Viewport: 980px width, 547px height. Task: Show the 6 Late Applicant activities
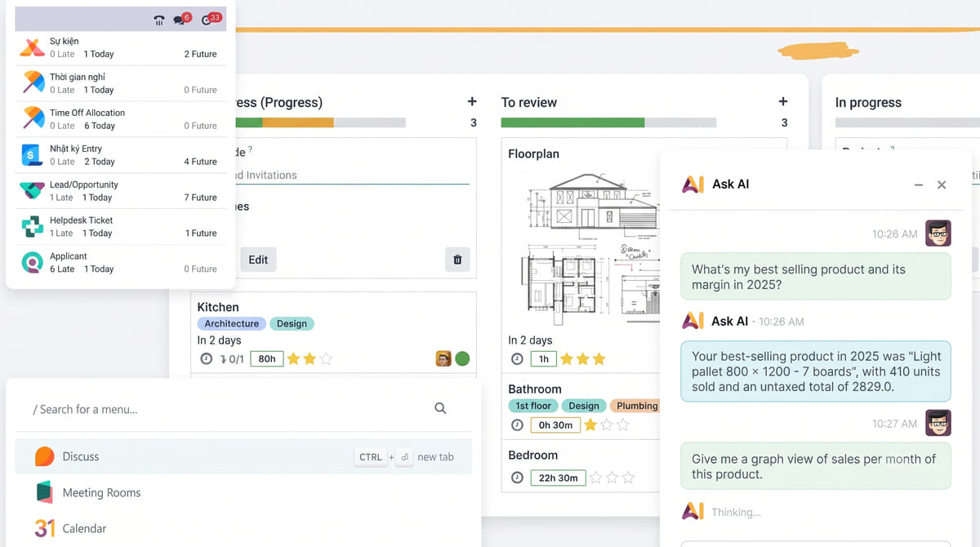click(62, 269)
